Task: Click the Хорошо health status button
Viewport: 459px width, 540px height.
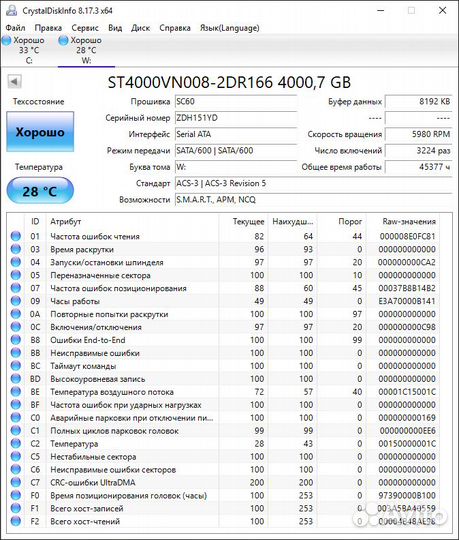Action: click(40, 132)
